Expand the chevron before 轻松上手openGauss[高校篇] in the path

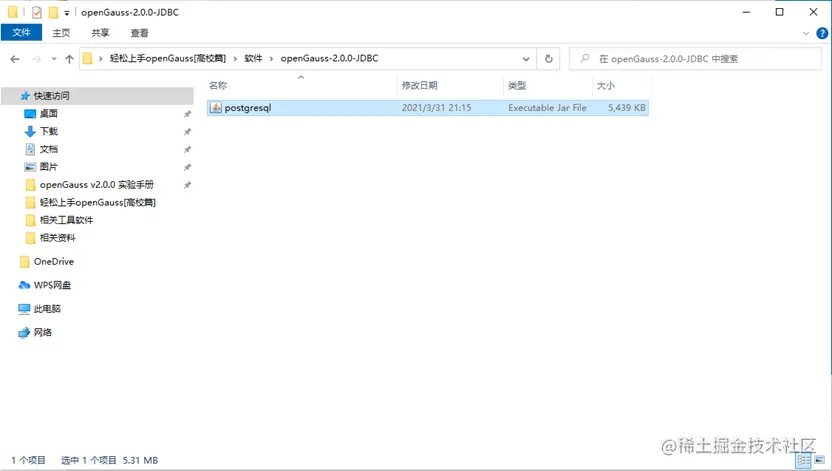[x=100, y=59]
